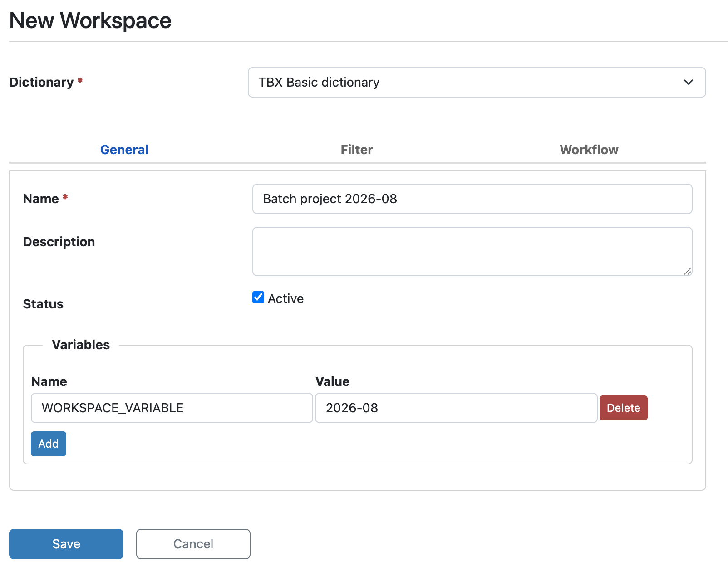728x566 pixels.
Task: Click the Description field label
Action: pos(59,242)
